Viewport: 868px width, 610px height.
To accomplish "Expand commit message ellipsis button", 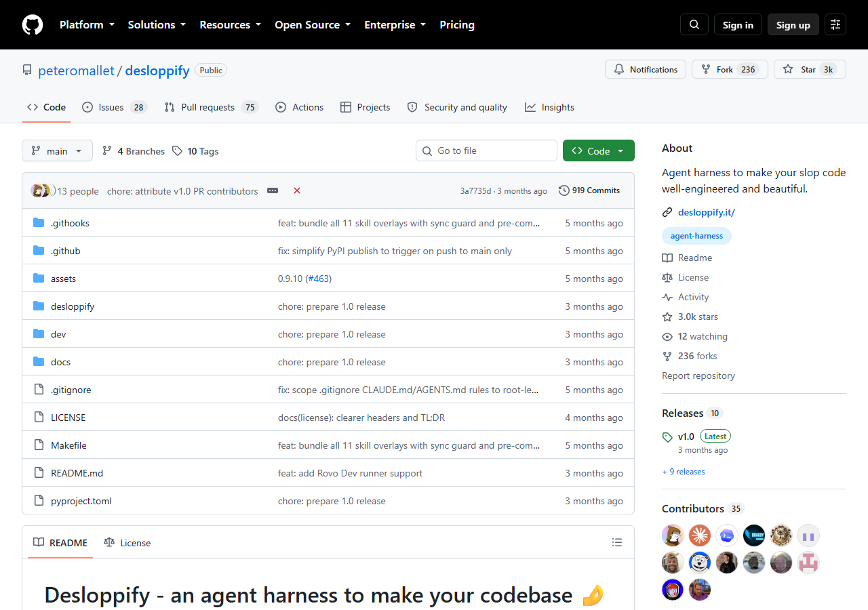I will (x=273, y=190).
